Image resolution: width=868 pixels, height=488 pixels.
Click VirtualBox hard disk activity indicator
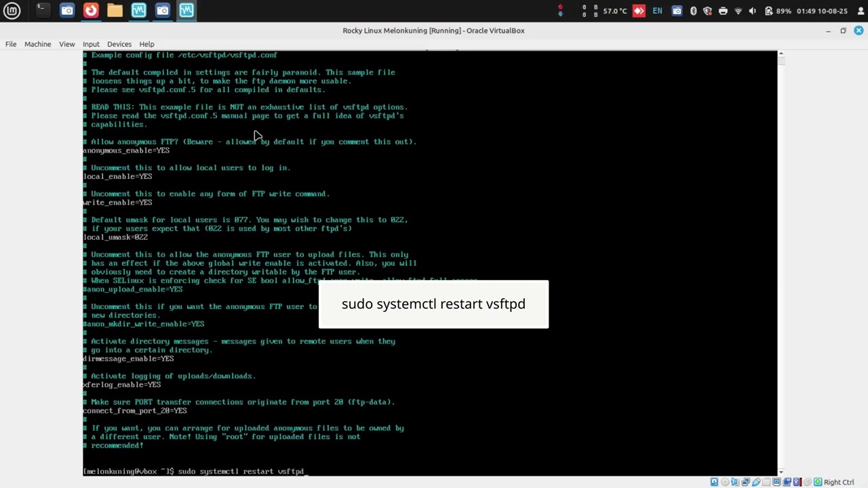714,482
